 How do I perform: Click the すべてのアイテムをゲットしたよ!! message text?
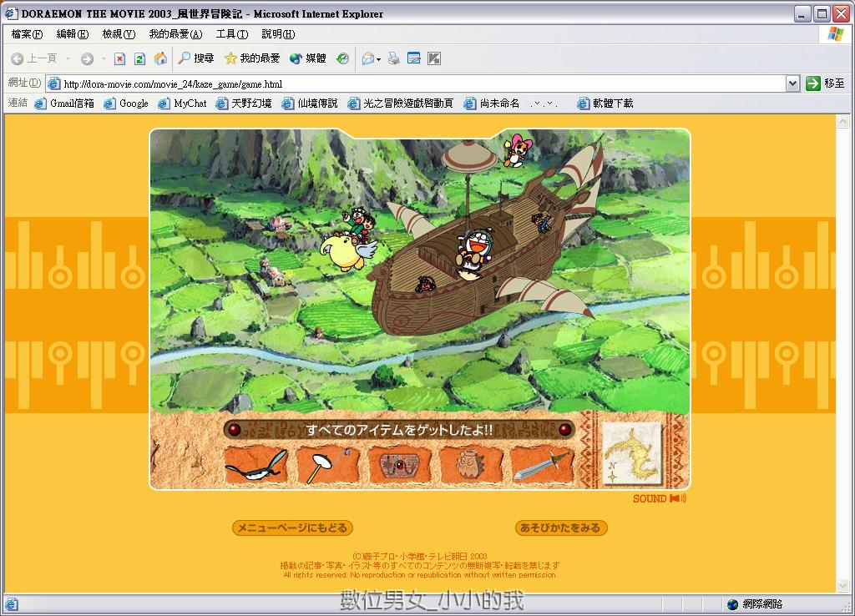[400, 430]
